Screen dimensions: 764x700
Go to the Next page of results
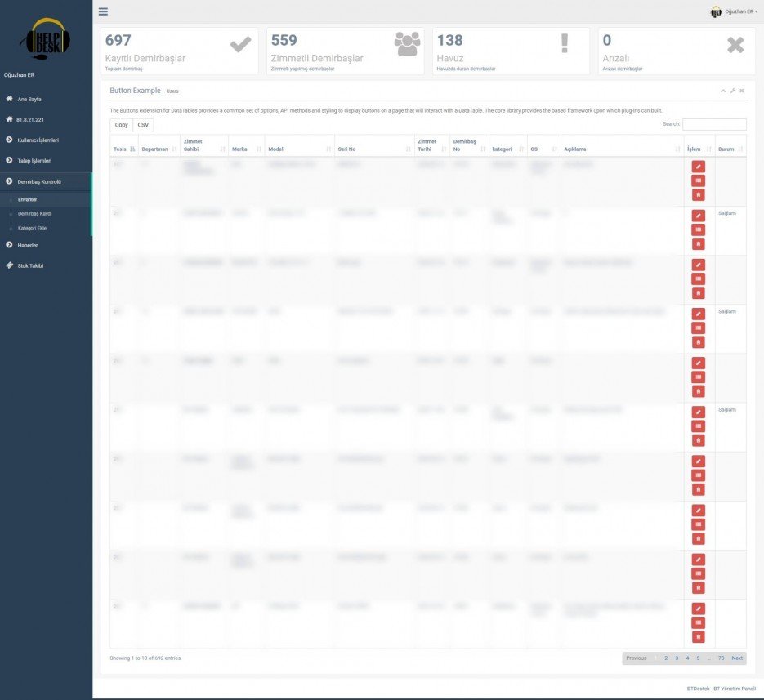[736, 658]
